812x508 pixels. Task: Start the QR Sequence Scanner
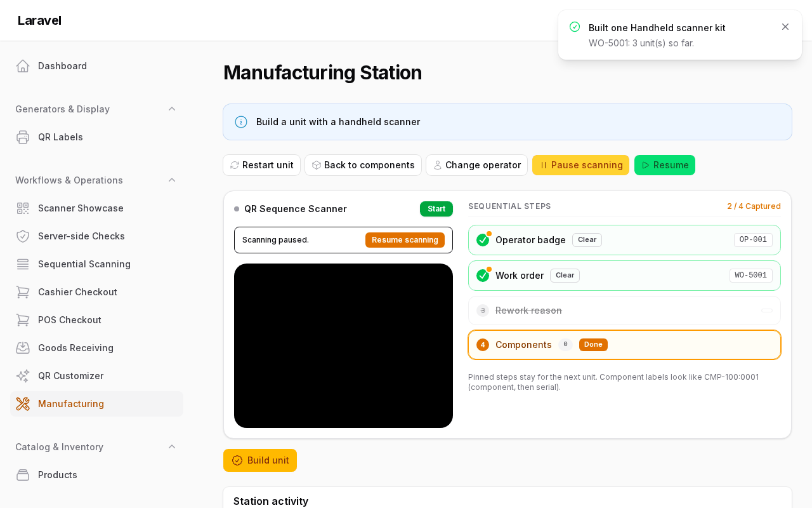pos(436,209)
